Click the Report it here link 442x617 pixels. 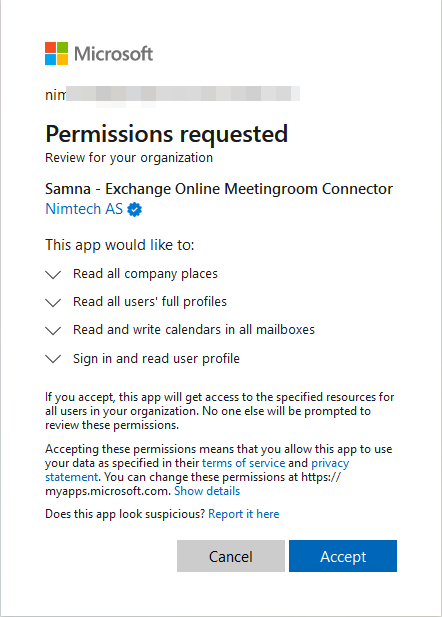pyautogui.click(x=244, y=514)
